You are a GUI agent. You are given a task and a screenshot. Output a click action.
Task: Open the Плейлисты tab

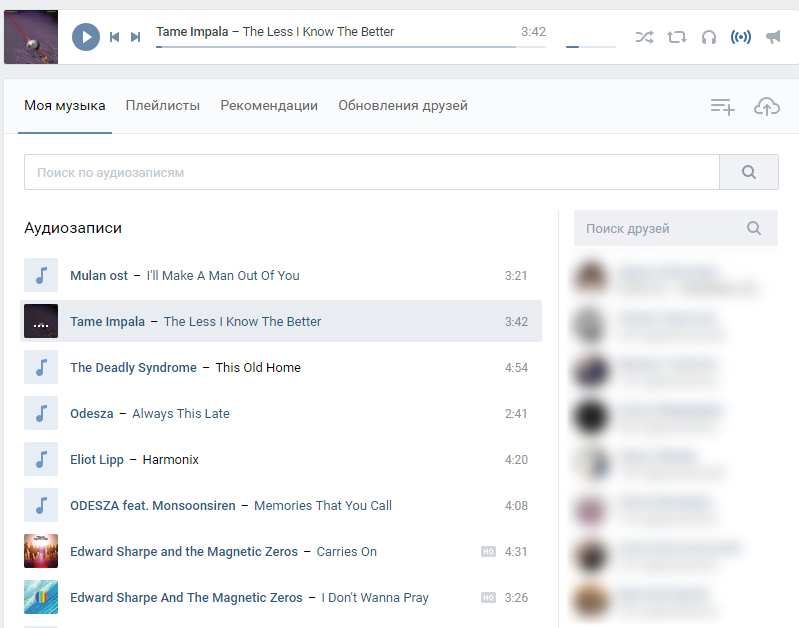pyautogui.click(x=163, y=106)
